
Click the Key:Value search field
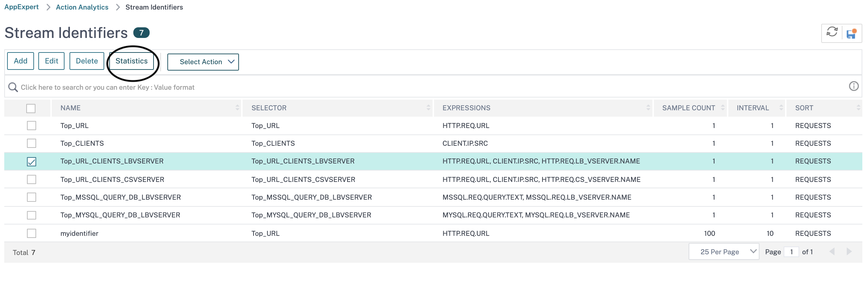click(433, 87)
